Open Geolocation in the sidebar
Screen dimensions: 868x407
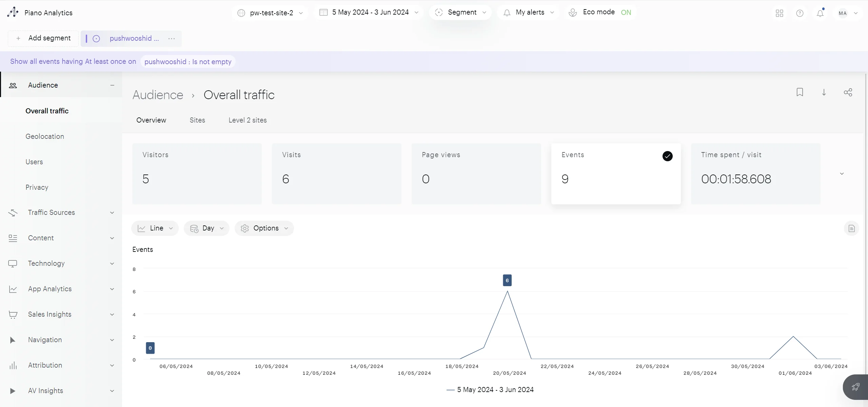45,136
